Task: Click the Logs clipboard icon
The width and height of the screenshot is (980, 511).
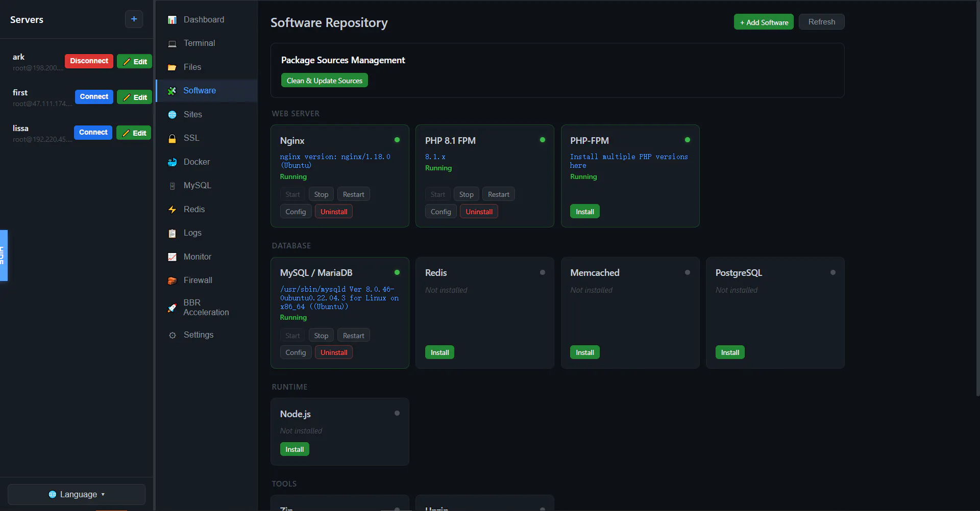Action: [x=173, y=233]
